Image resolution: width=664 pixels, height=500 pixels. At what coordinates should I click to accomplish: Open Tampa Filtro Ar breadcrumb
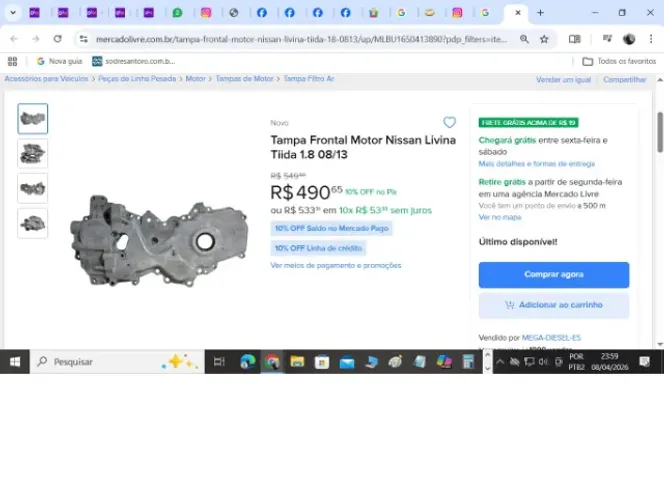point(309,79)
